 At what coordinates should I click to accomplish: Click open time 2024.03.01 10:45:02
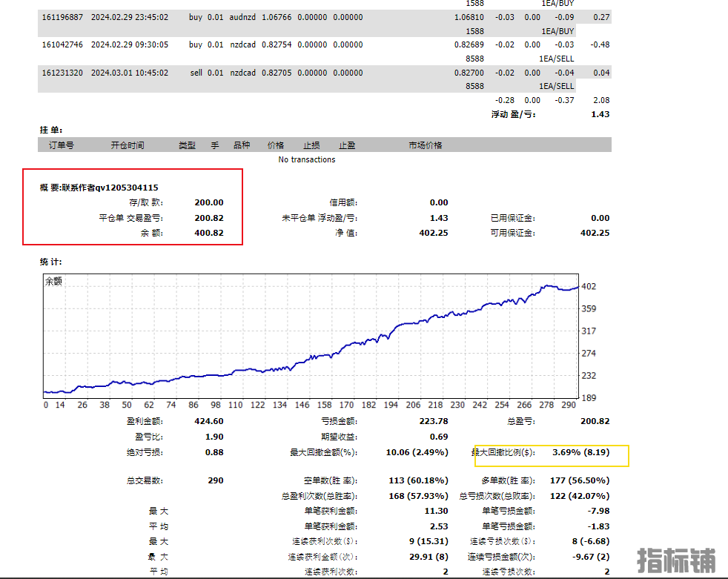point(130,73)
